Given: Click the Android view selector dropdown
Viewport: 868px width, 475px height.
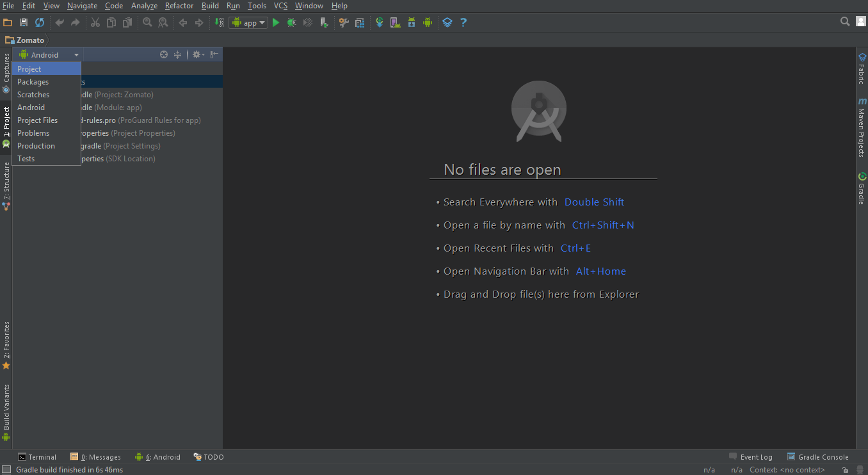Looking at the screenshot, I should tap(49, 55).
